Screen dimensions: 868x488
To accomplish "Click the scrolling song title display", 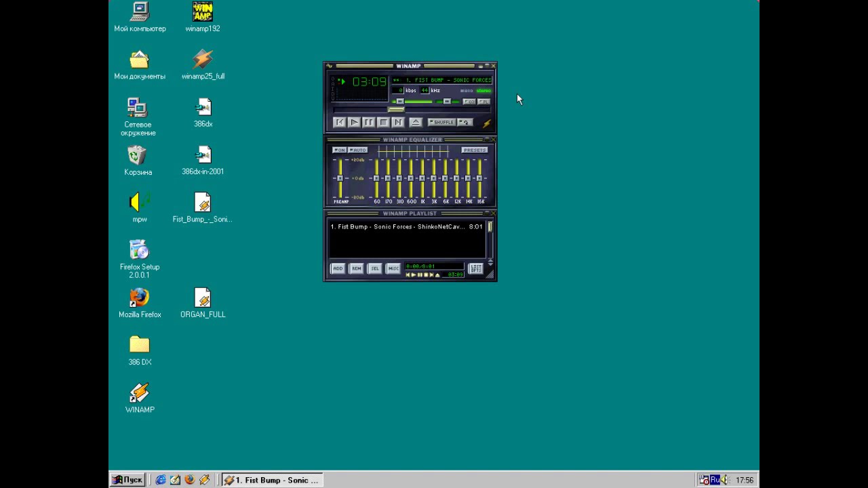I will click(441, 80).
